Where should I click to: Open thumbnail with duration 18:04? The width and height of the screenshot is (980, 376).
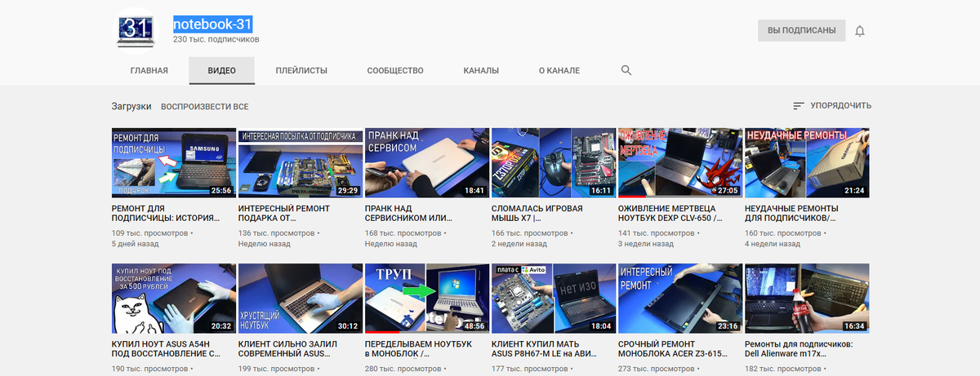point(554,299)
